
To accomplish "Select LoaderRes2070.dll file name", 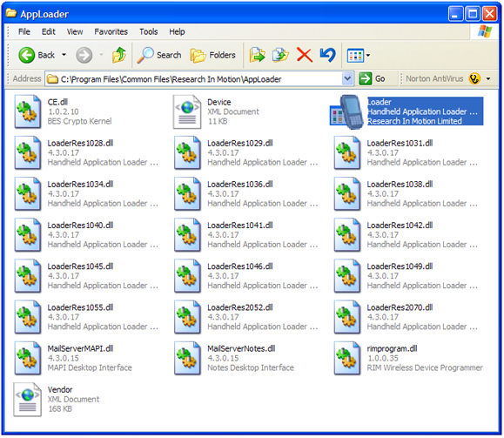I will [x=400, y=307].
